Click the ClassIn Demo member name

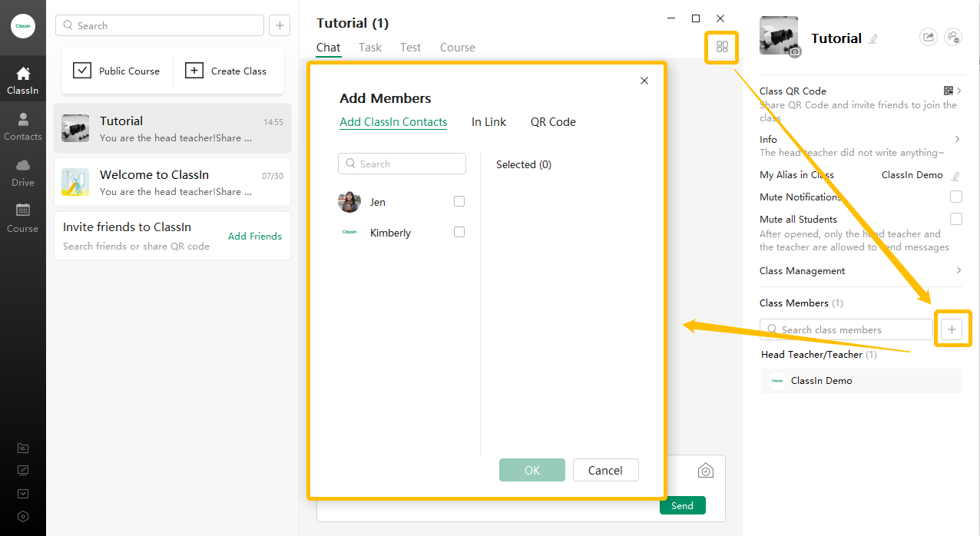click(822, 381)
